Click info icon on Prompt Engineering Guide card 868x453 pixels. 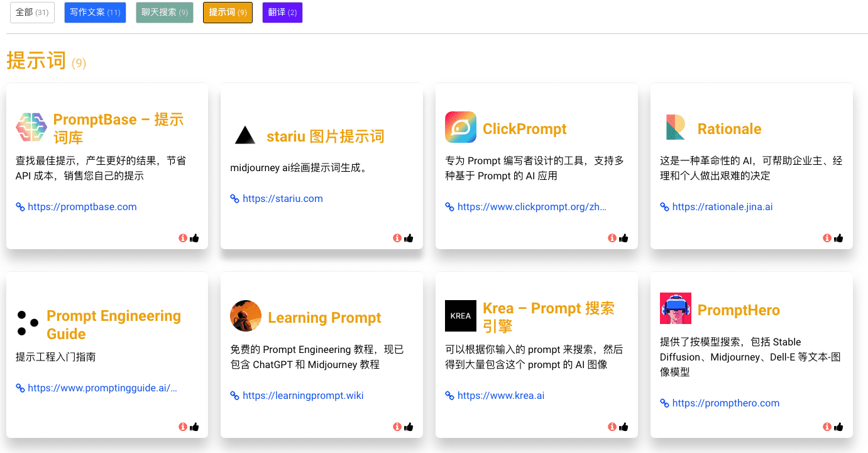(183, 427)
